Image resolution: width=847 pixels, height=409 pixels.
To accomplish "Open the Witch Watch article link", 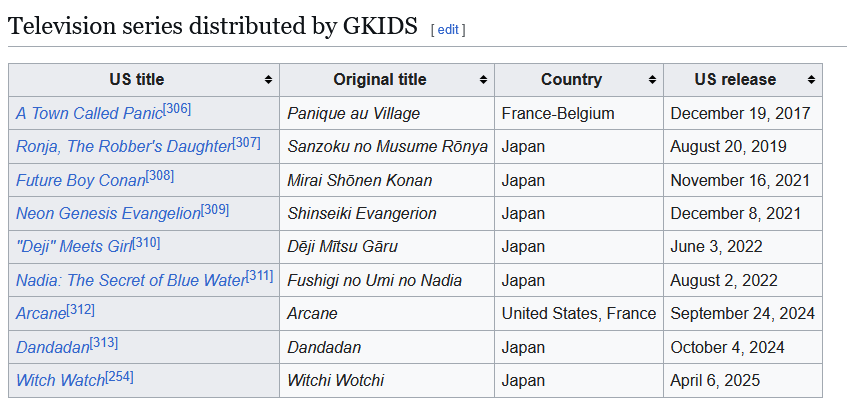I will click(60, 380).
